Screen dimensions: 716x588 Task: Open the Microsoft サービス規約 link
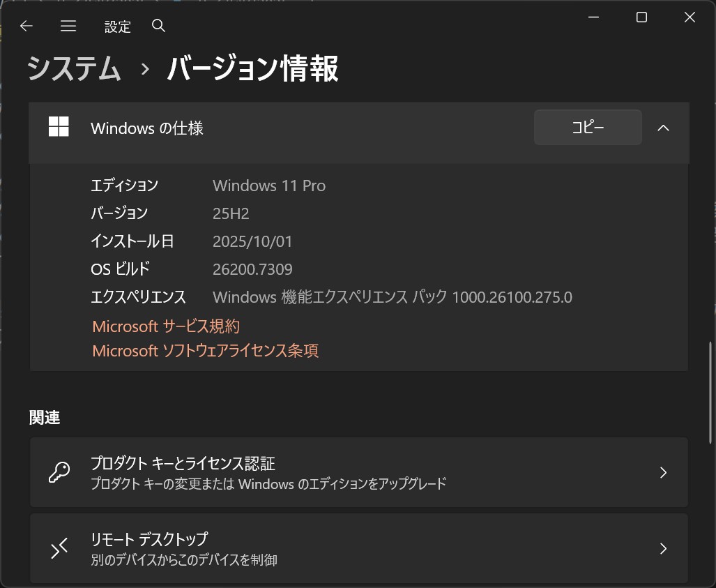tap(166, 326)
